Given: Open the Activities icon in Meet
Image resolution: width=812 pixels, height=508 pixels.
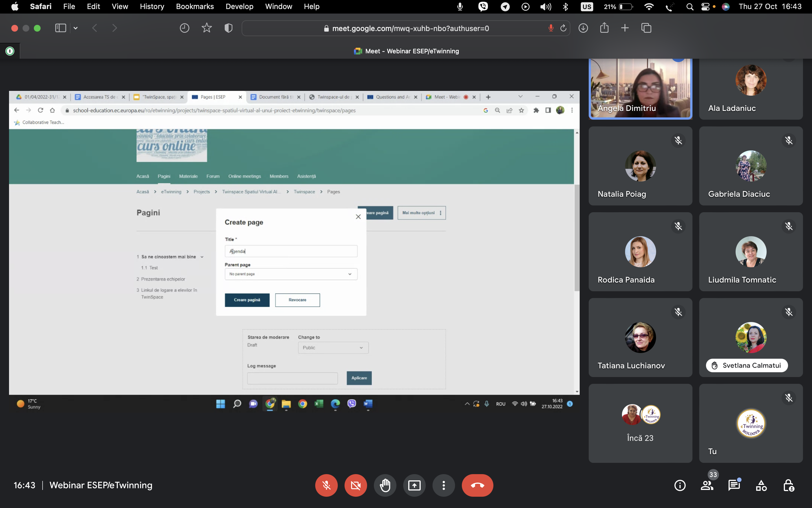Looking at the screenshot, I should click(761, 485).
